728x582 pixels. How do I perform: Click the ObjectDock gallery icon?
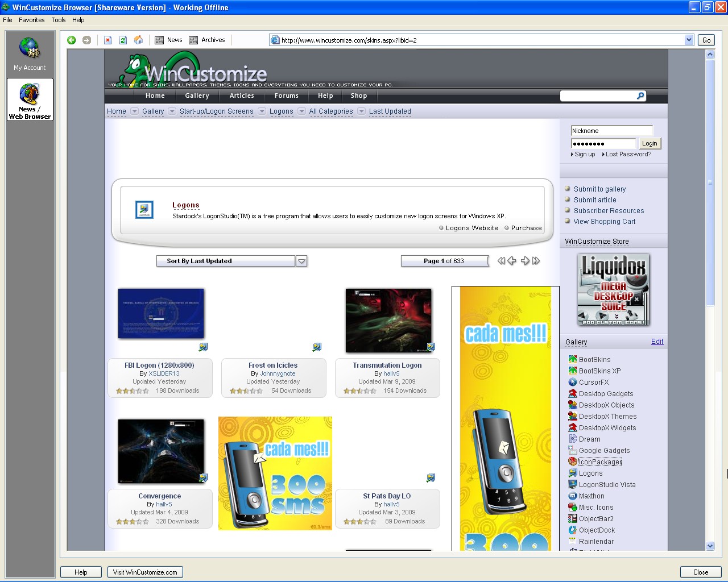coord(573,530)
